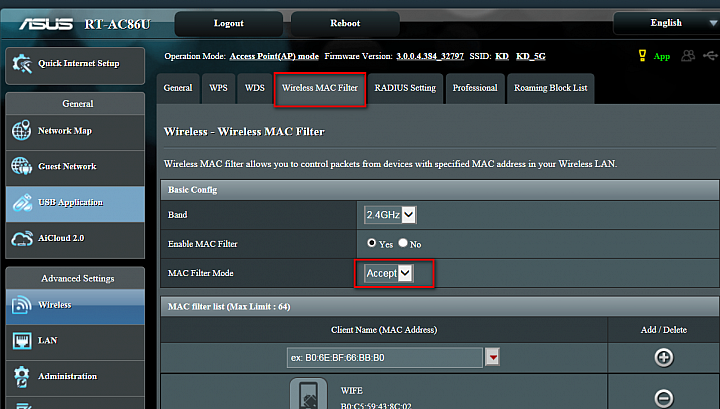This screenshot has width=720, height=409.
Task: Open the LAN settings menu item
Action: tap(75, 342)
